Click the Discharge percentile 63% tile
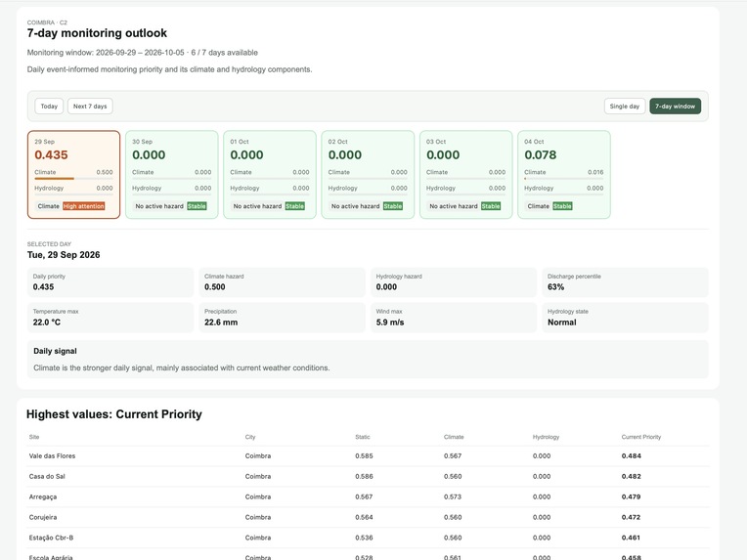This screenshot has width=747, height=560. (625, 282)
